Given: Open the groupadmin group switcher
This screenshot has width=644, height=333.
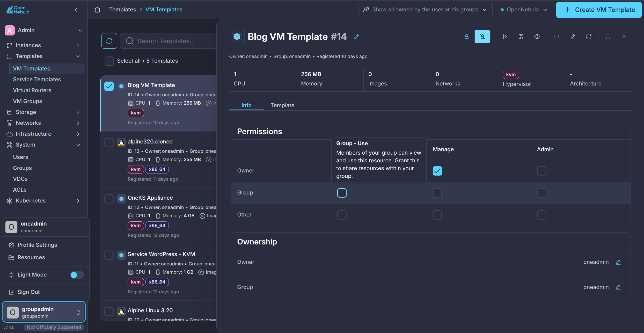Looking at the screenshot, I should [44, 312].
